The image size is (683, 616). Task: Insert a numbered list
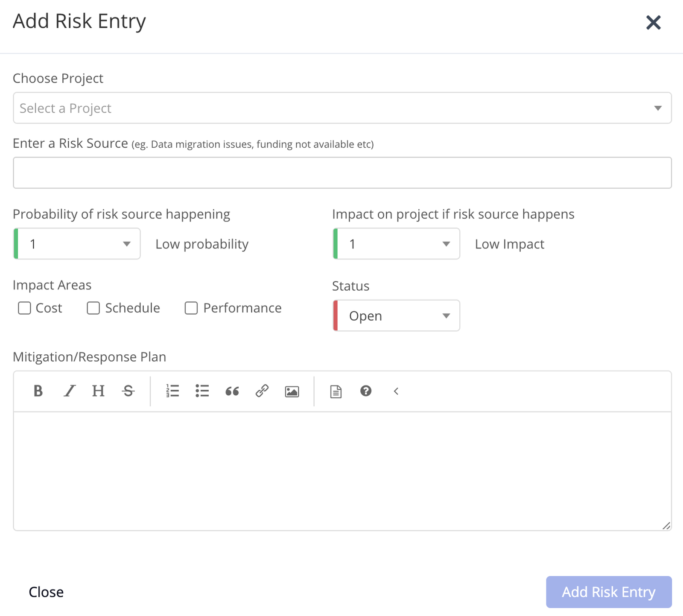[x=172, y=391]
